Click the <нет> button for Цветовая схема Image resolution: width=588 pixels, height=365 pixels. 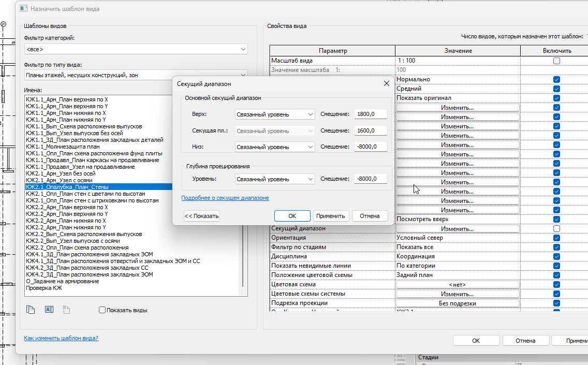click(458, 284)
